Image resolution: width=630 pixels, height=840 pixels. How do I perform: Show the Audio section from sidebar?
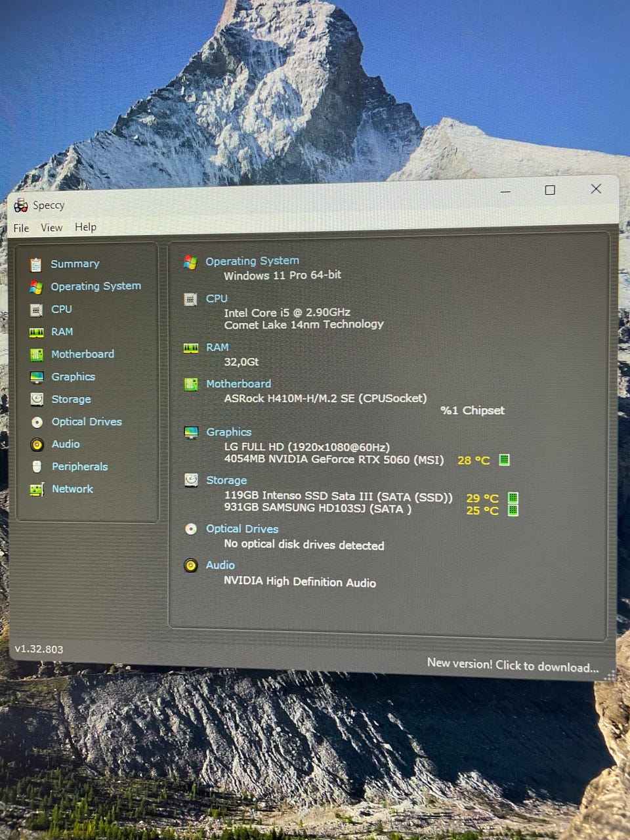[66, 444]
